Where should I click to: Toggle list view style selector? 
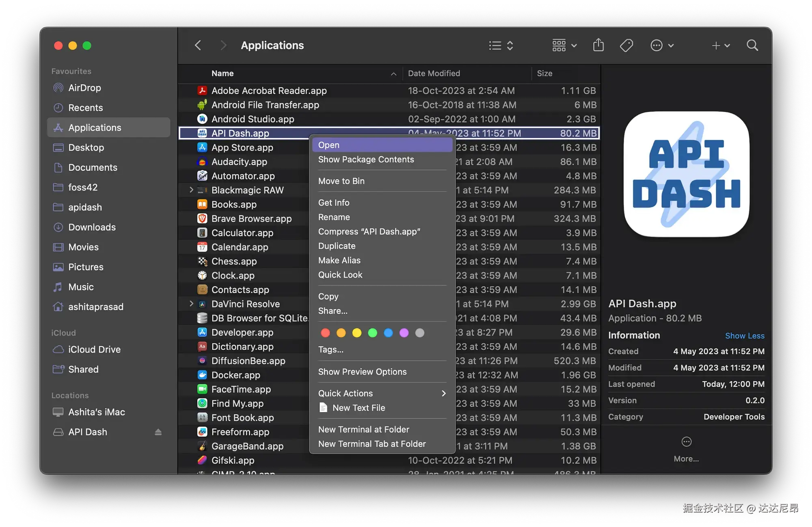tap(501, 45)
